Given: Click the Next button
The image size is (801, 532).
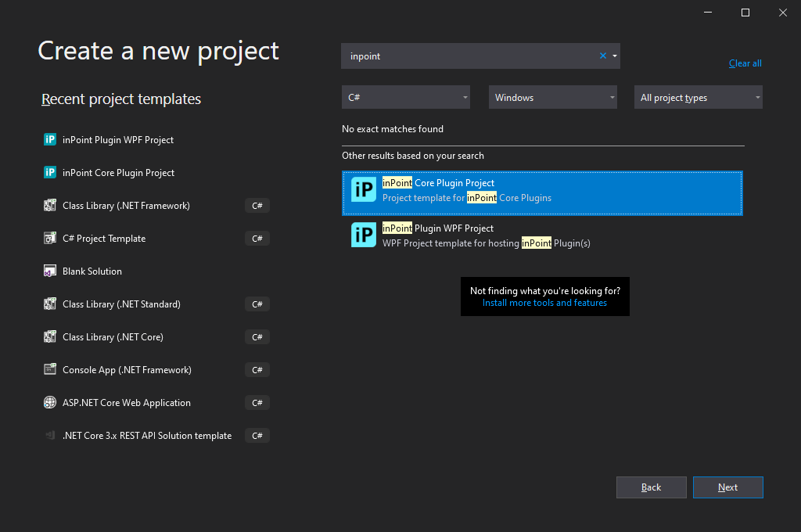Looking at the screenshot, I should (727, 487).
